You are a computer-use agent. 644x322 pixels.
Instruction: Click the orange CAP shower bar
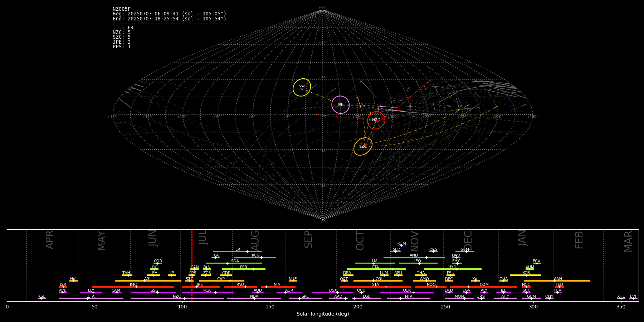pyautogui.click(x=222, y=281)
